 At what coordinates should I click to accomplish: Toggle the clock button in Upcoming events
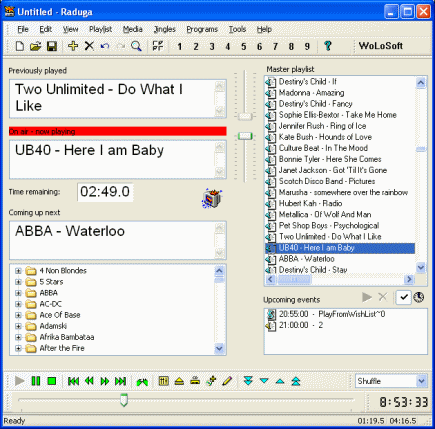click(x=419, y=297)
